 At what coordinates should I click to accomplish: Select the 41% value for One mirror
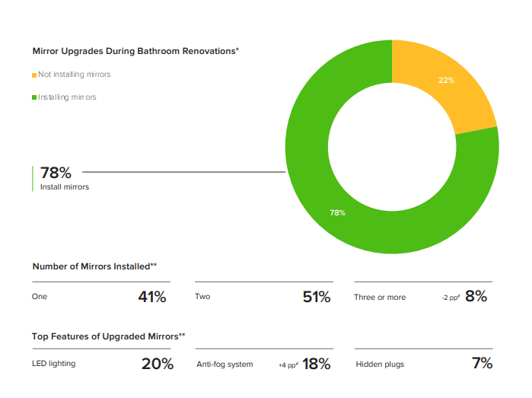(152, 297)
